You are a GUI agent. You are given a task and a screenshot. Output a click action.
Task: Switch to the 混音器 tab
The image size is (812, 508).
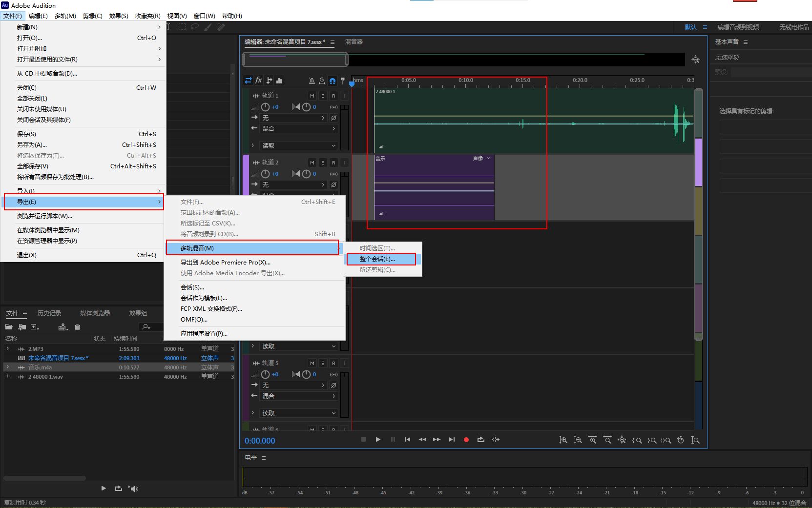tap(354, 41)
